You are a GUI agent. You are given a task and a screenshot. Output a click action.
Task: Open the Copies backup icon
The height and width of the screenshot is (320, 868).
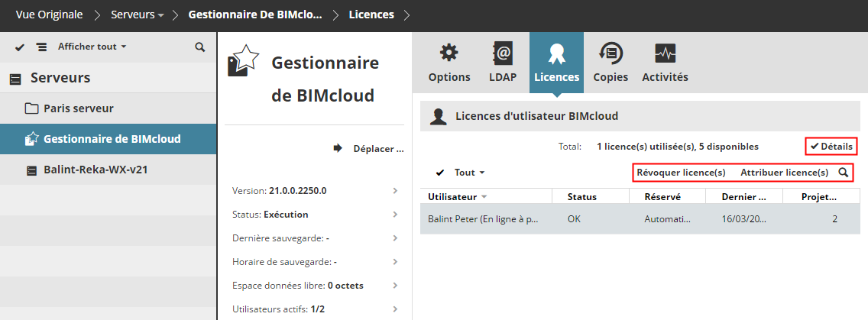[611, 53]
